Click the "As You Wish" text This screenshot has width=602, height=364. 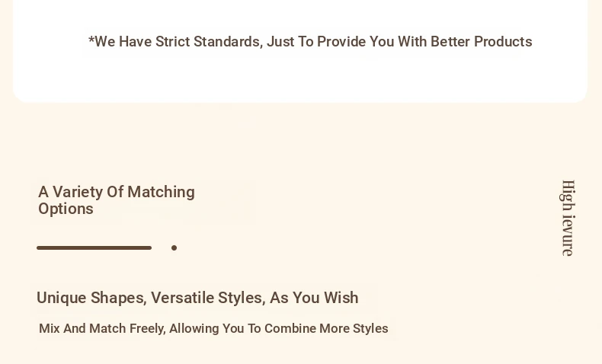point(314,298)
